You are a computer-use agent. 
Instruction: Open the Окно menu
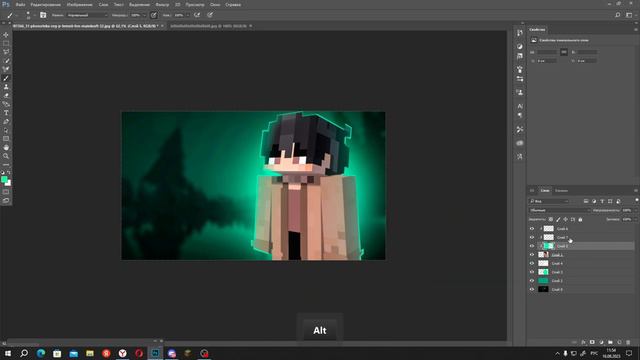(x=215, y=4)
